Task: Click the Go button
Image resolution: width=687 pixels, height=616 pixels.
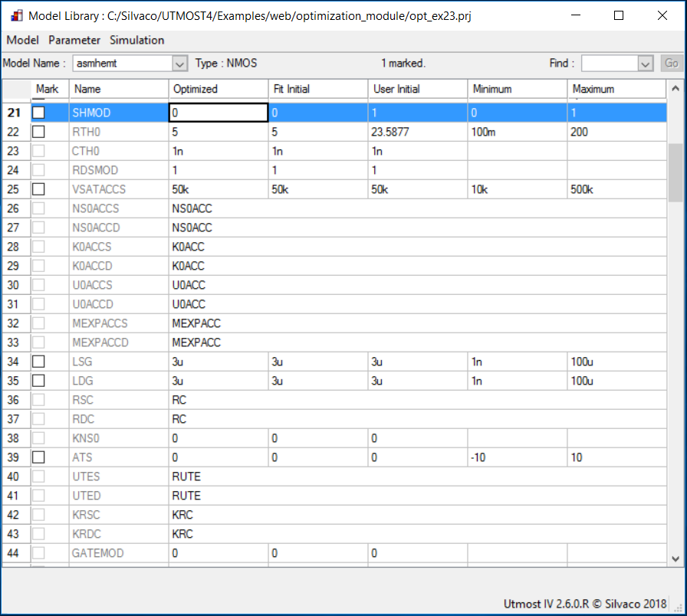Action: (671, 64)
